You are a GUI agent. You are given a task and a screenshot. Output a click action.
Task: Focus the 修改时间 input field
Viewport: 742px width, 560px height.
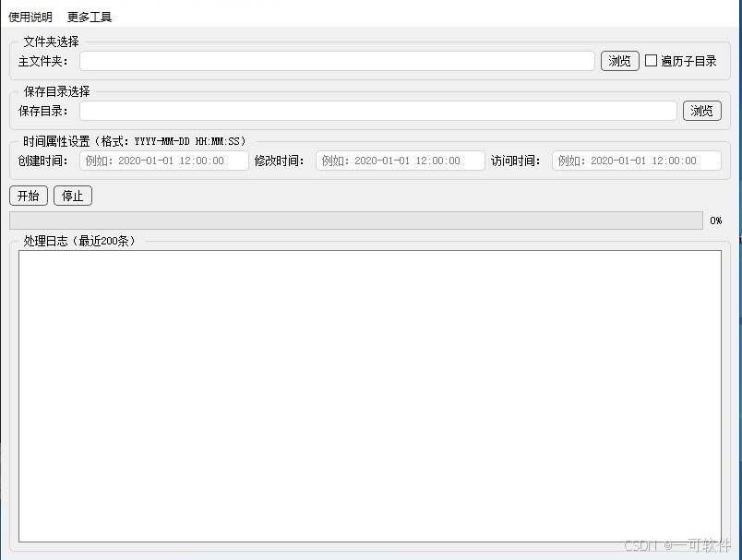click(x=401, y=161)
